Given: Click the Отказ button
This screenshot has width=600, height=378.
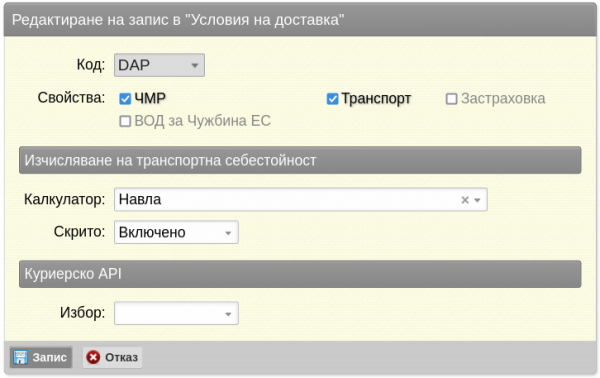Looking at the screenshot, I should [x=112, y=357].
